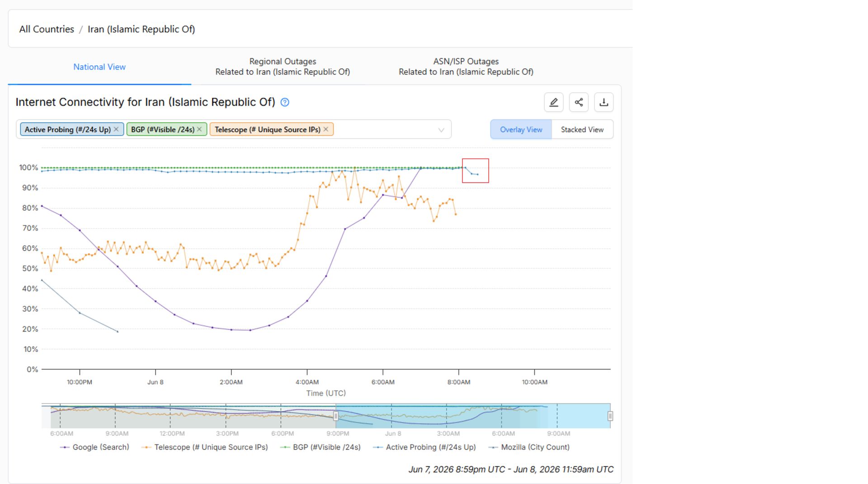Click the 8:00AM x-axis tick label
Viewport: 868px width, 484px height.
click(459, 382)
